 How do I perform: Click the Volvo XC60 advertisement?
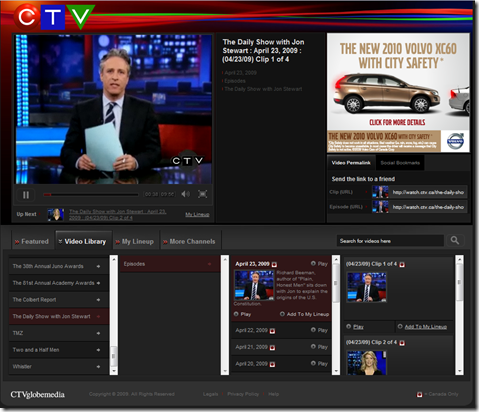click(398, 93)
